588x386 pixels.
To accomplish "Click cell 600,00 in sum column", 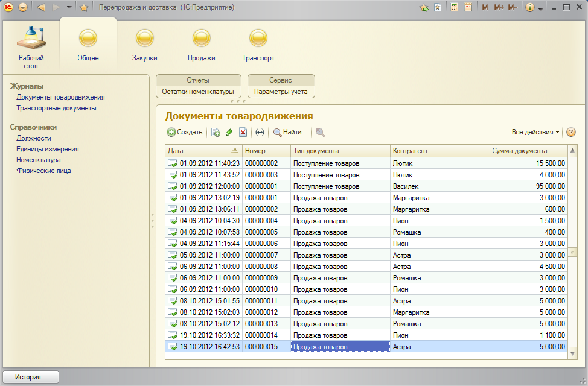I will coord(529,209).
